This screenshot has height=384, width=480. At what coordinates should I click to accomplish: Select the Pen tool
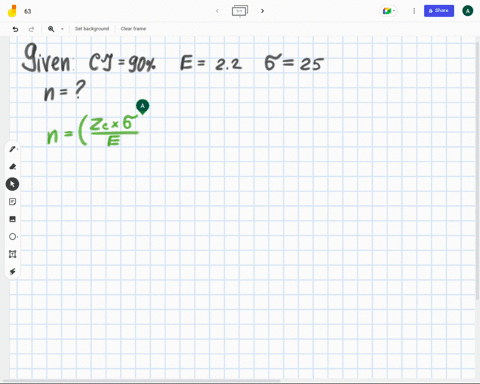click(13, 149)
